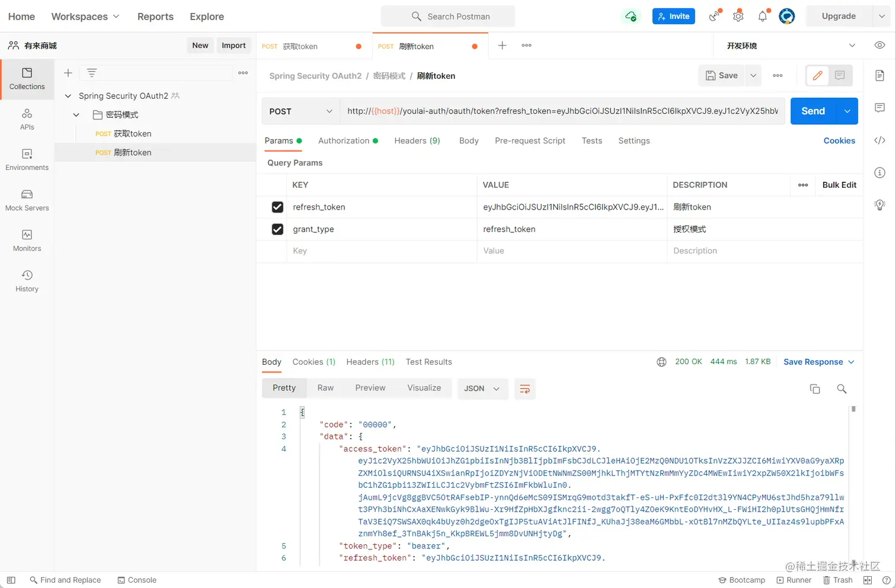Open the Cookies link
The height and width of the screenshot is (588, 896).
coord(839,141)
